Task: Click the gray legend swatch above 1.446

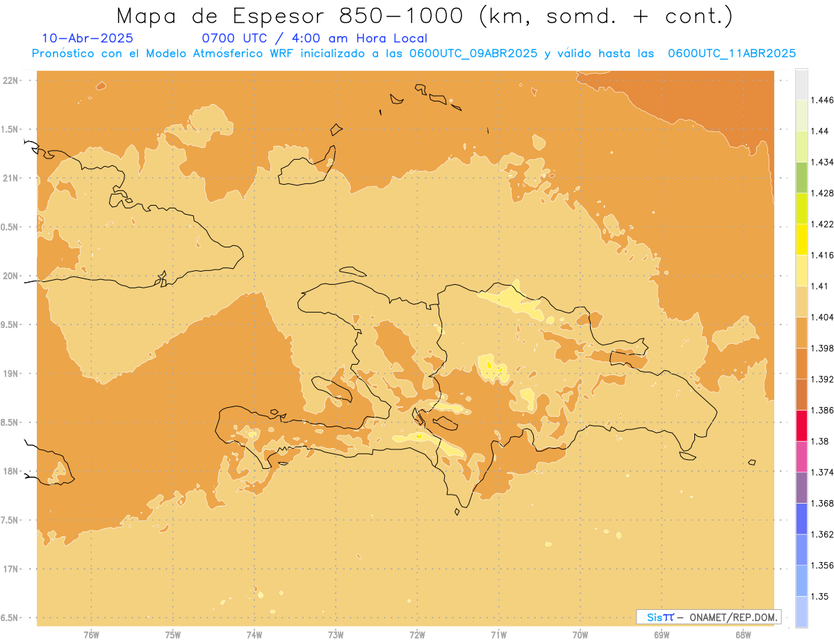Action: pos(801,84)
